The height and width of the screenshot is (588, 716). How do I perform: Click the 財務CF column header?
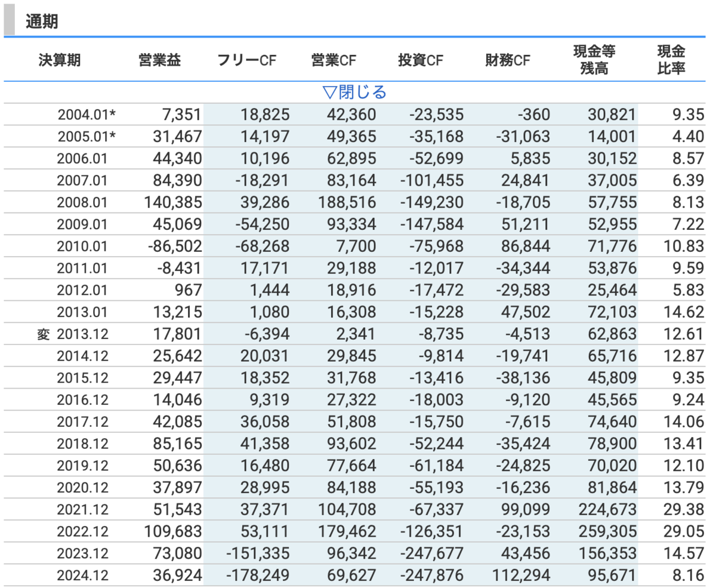(x=508, y=60)
